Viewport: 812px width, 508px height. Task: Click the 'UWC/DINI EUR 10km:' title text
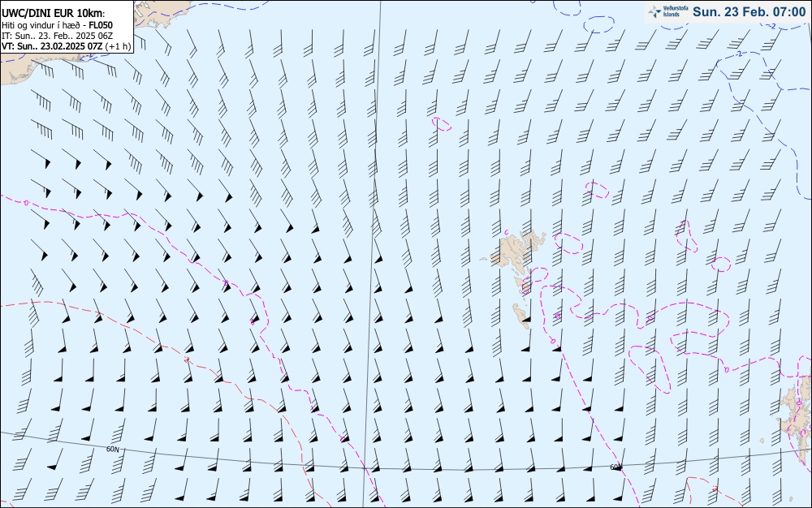[54, 14]
